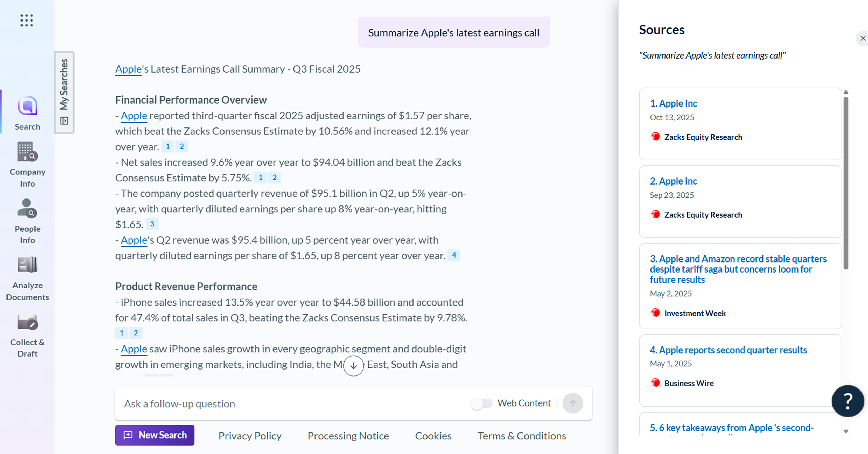Open the apps grid menu icon
Screen dimensions: 868x454
pyautogui.click(x=27, y=20)
